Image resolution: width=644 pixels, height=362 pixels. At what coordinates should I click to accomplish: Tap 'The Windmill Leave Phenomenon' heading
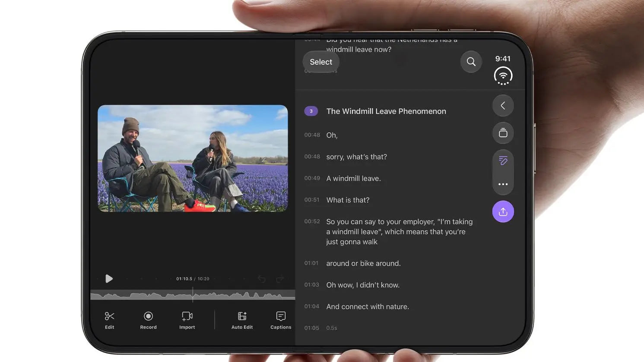pyautogui.click(x=386, y=111)
